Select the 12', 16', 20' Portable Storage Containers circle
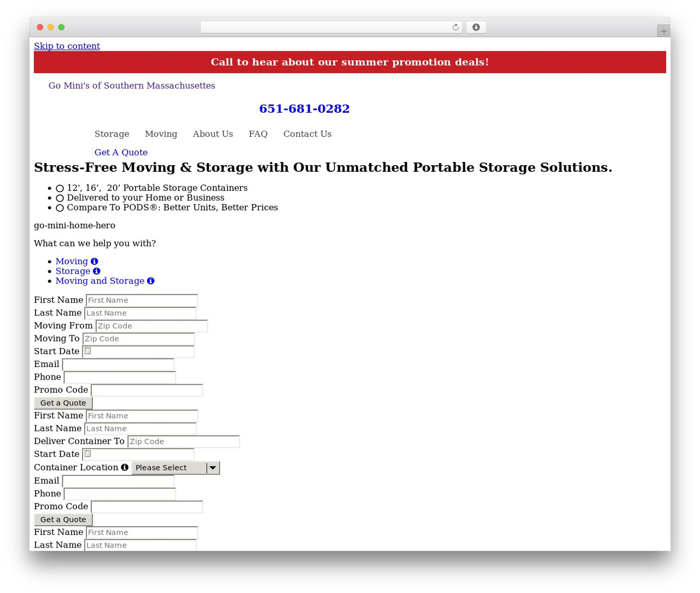Viewport: 700px width, 593px height. tap(60, 188)
